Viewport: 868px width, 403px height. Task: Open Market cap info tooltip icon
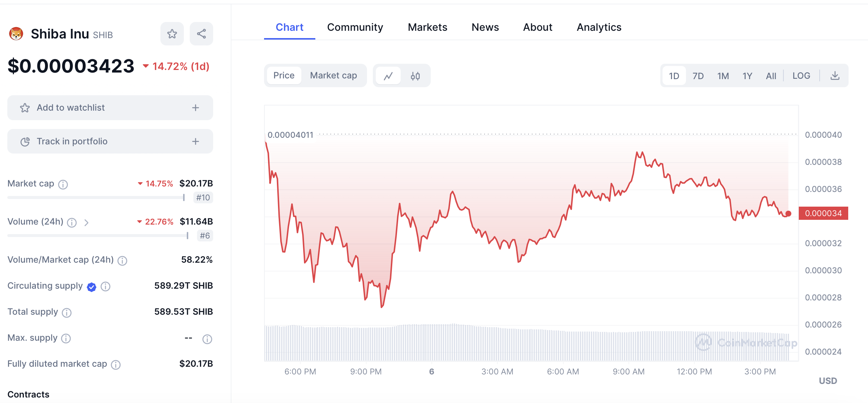click(63, 184)
